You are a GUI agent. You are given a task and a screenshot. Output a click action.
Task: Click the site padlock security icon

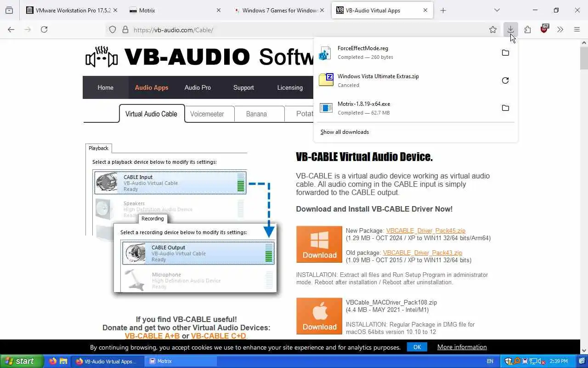125,30
